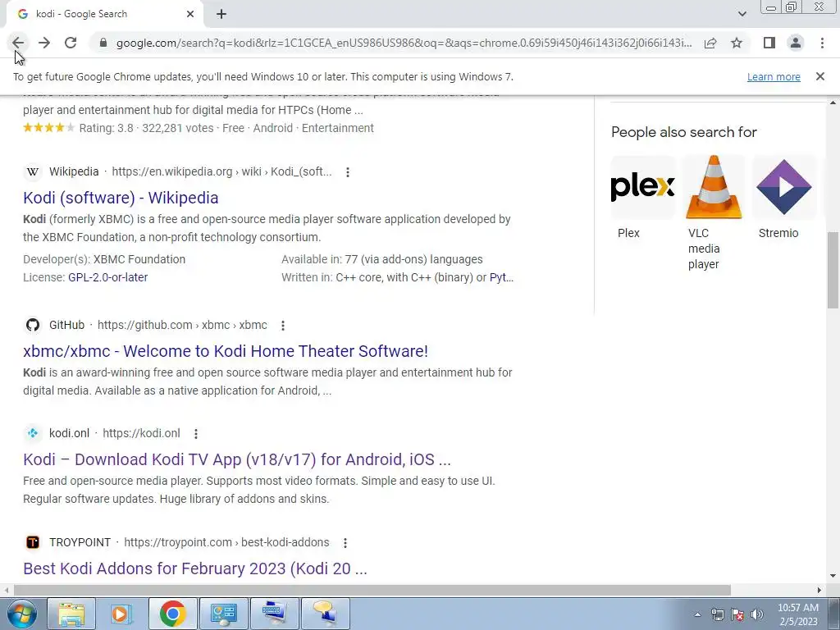Select the Plex logo thumbnail

click(642, 187)
